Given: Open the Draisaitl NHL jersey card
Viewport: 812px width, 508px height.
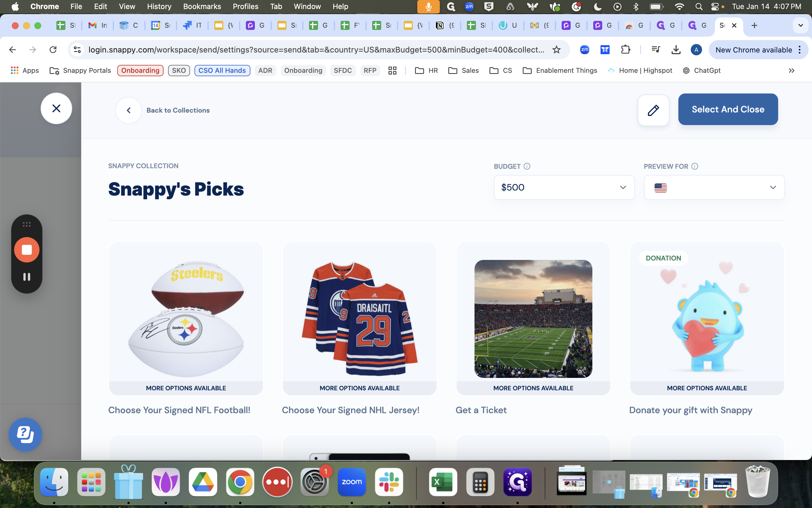Looking at the screenshot, I should (x=359, y=318).
